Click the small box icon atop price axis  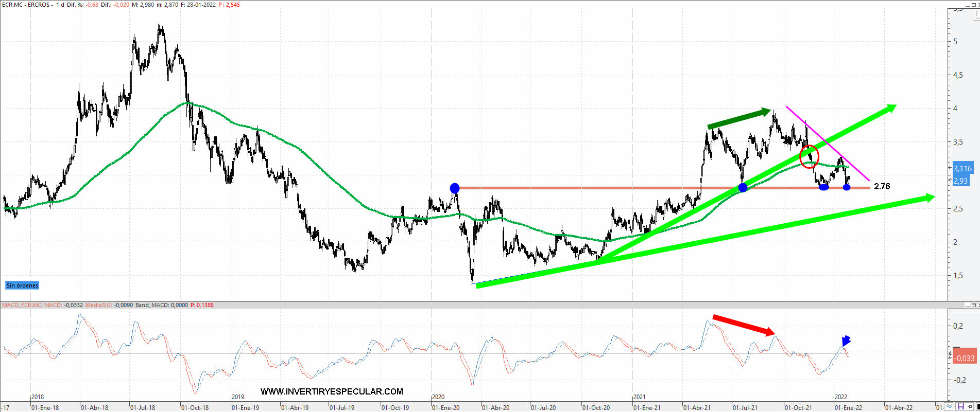977,16
